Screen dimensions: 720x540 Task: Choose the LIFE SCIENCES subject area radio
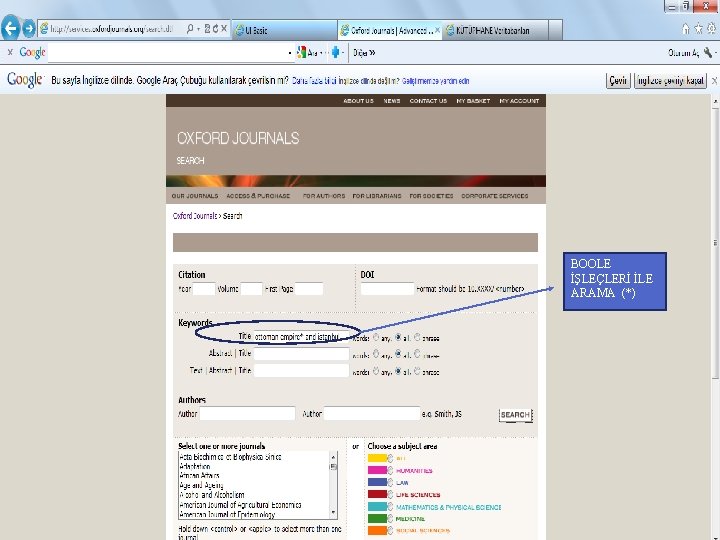[x=390, y=495]
